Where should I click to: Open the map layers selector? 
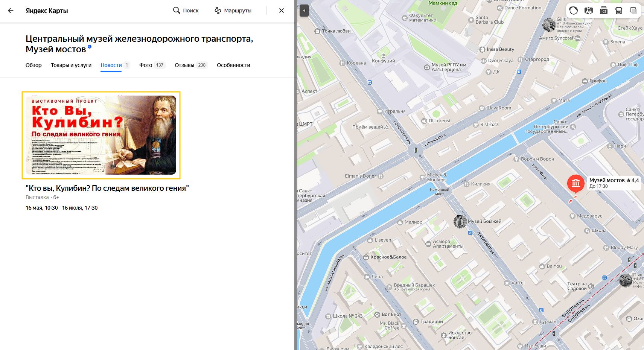[634, 11]
